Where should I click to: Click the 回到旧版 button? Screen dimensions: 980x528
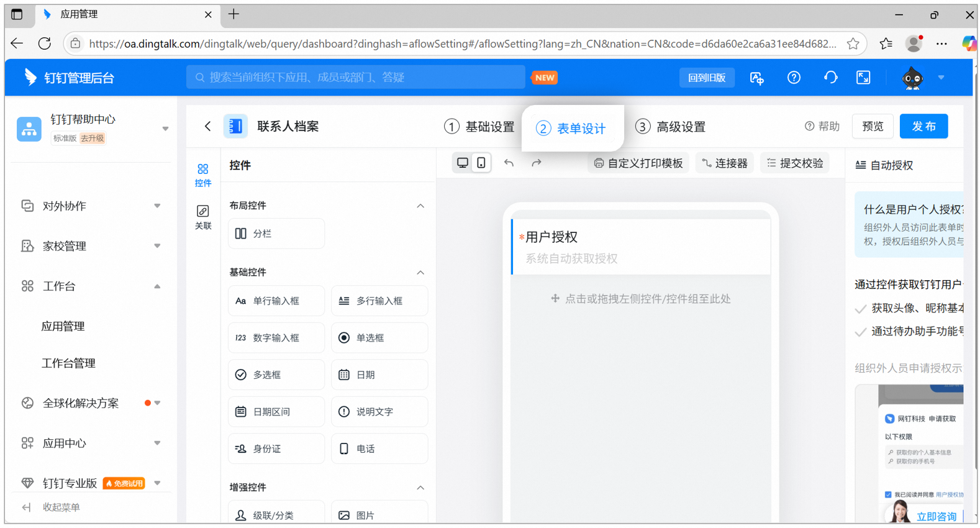[707, 78]
